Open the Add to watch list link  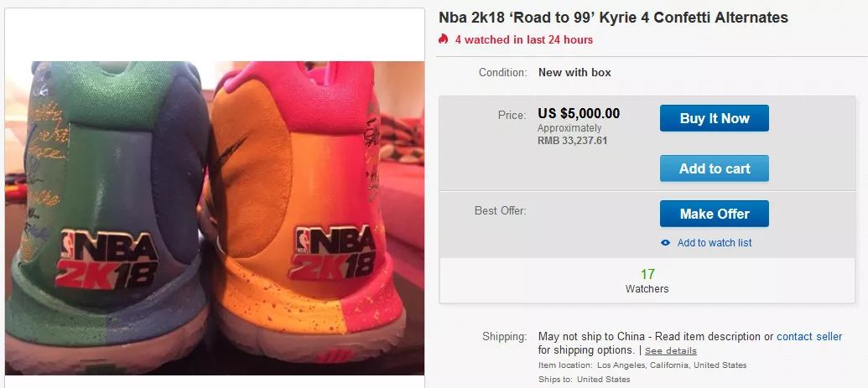pyautogui.click(x=715, y=243)
